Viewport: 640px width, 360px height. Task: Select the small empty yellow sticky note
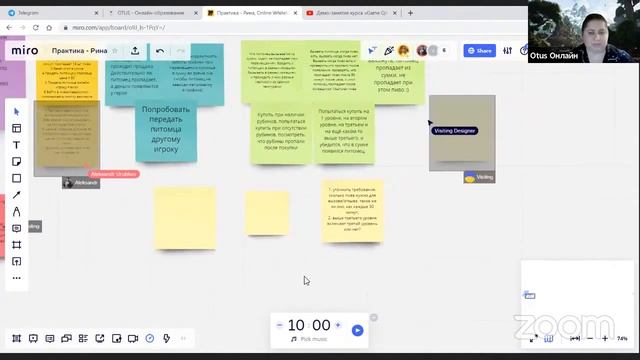coord(267,213)
